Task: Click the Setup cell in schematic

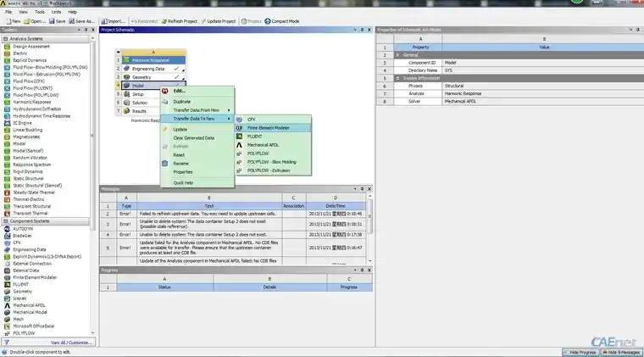Action: coord(141,94)
